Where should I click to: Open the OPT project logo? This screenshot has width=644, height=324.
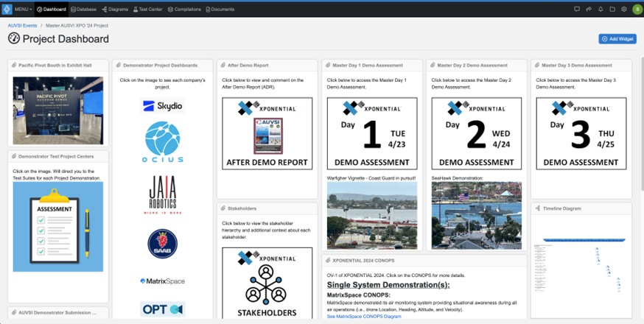163,309
